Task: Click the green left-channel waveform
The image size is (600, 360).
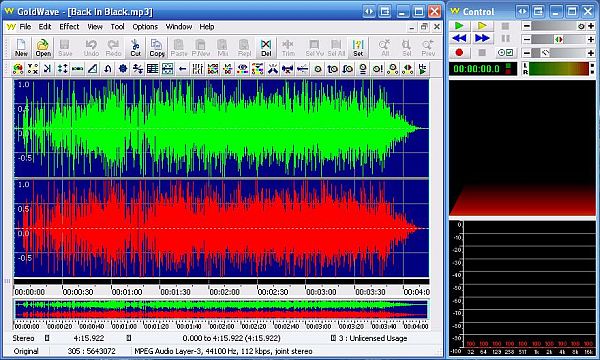Action: [221, 128]
